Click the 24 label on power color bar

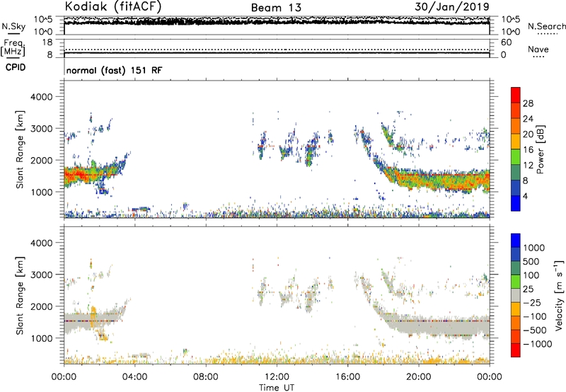coord(528,119)
